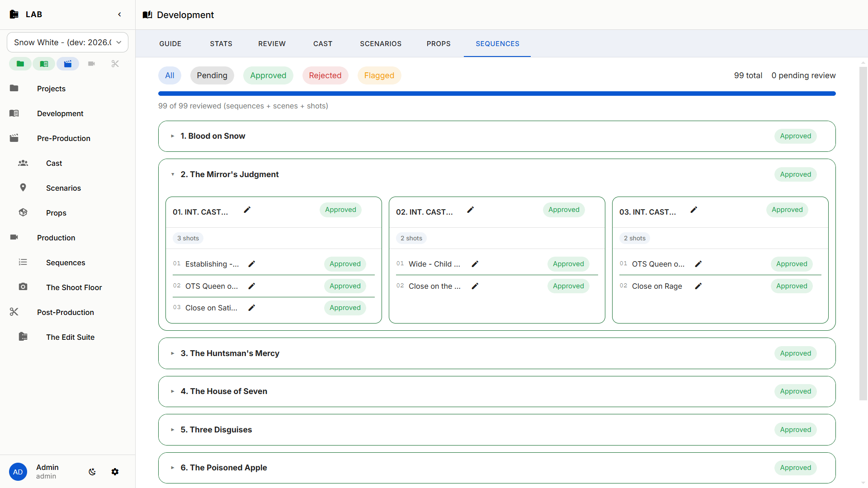Open the REVIEW tab

(272, 44)
